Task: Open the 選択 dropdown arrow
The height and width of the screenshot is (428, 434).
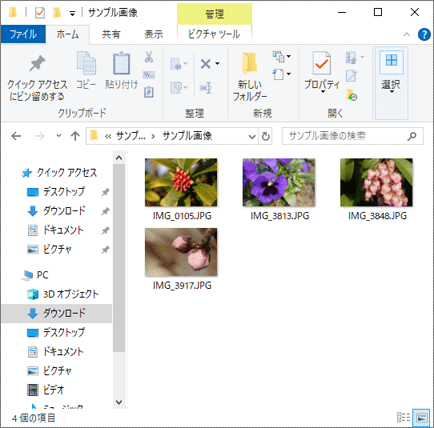Action: click(391, 92)
